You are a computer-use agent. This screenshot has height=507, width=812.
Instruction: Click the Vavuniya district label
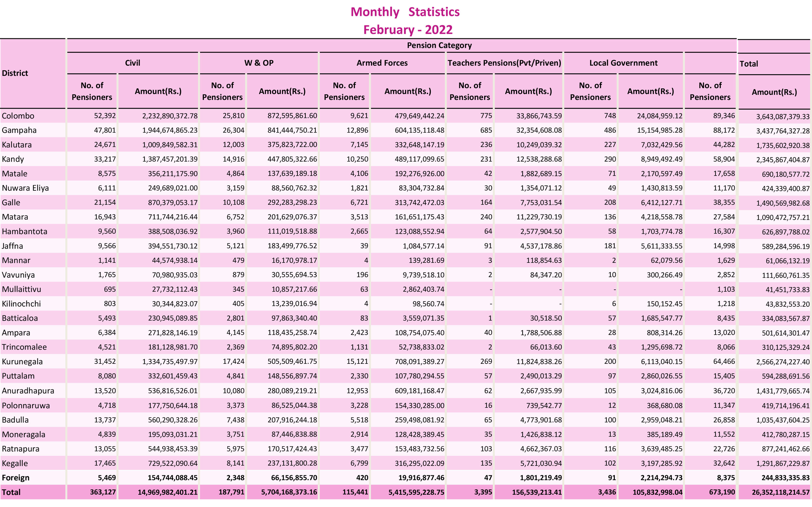pyautogui.click(x=18, y=275)
